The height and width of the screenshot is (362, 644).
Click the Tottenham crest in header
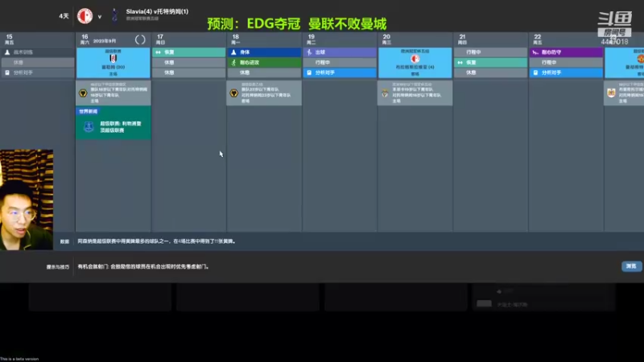click(x=115, y=15)
